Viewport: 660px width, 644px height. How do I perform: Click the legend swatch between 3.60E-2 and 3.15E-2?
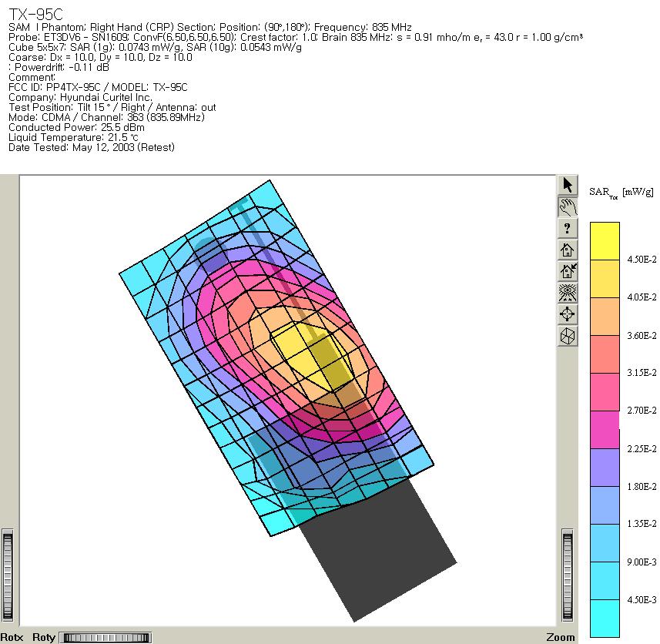(x=605, y=354)
